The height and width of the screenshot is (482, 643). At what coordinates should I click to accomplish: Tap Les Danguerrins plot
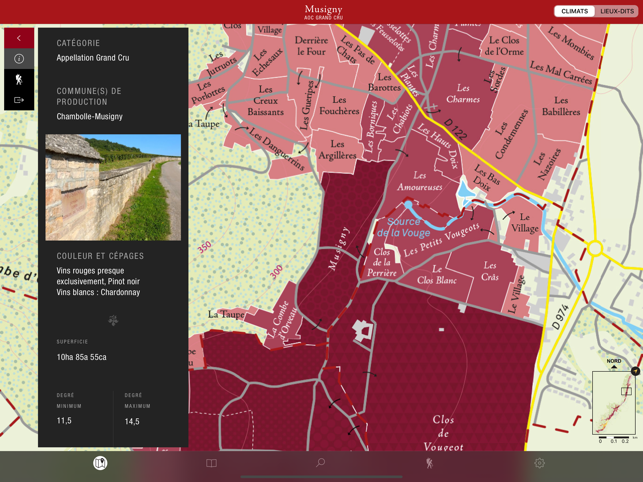click(x=277, y=149)
